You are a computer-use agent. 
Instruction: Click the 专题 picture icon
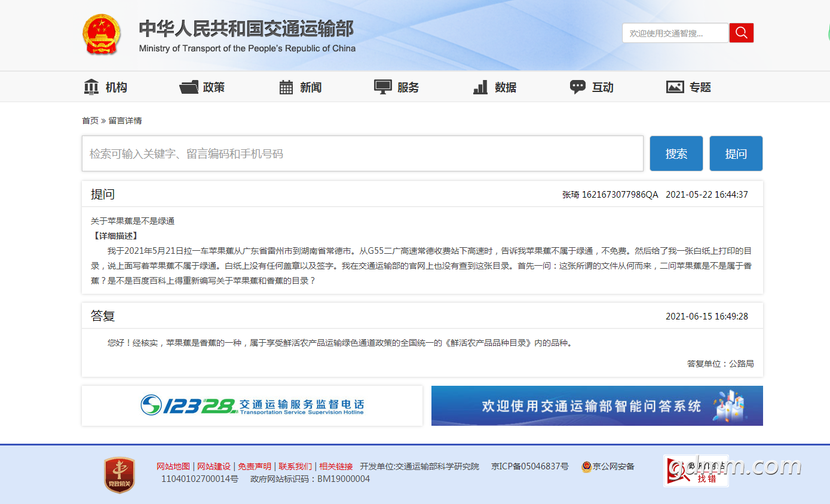(x=675, y=87)
